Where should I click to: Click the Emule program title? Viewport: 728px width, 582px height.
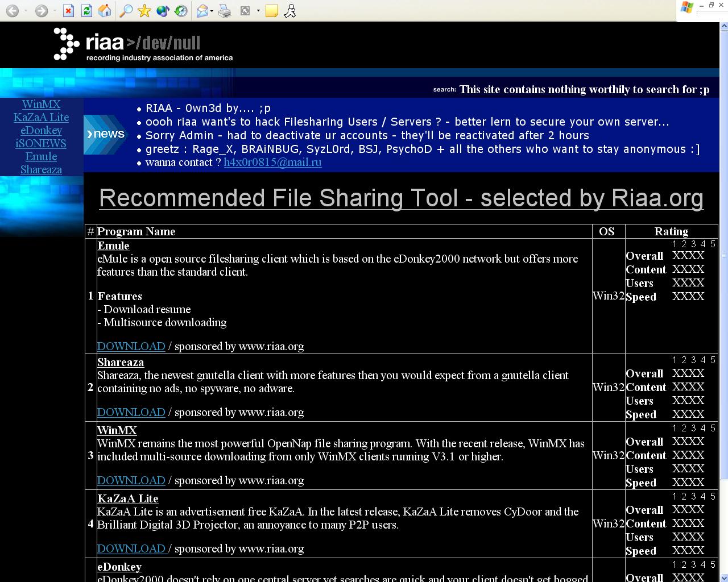[113, 246]
